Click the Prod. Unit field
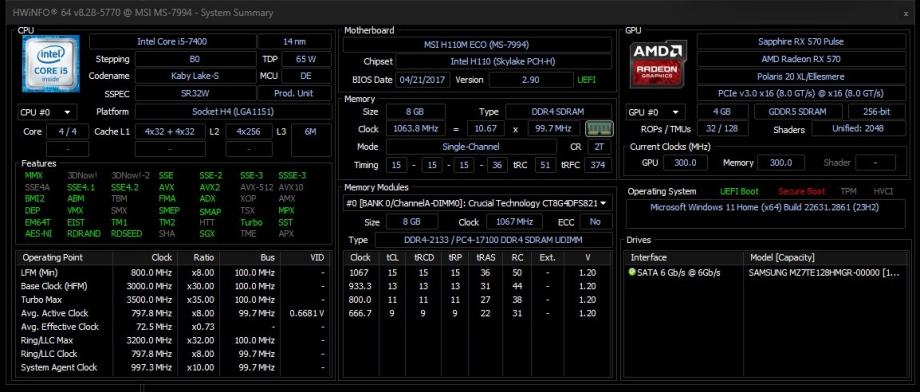Viewport: 920px width, 392px height. click(294, 93)
